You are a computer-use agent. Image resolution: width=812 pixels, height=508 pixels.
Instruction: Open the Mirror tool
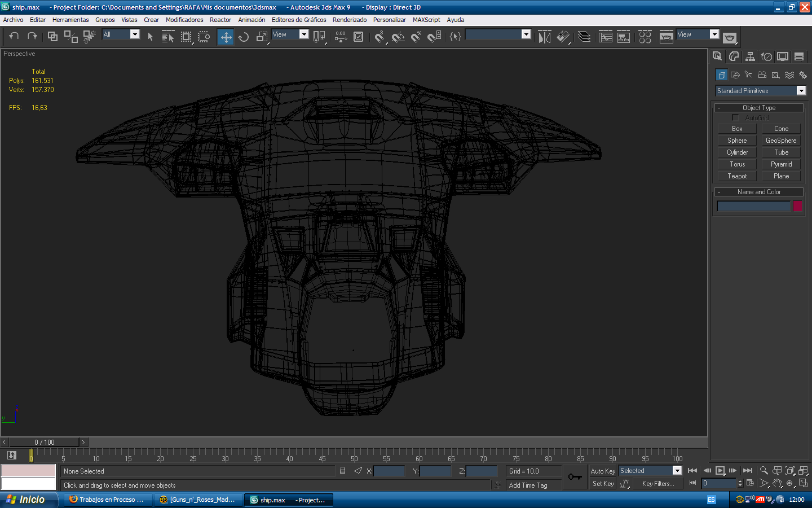tap(544, 37)
